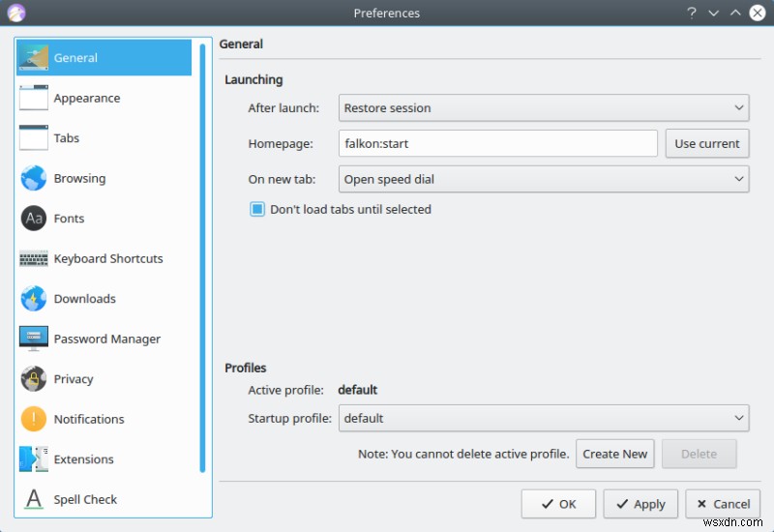This screenshot has height=532, width=774.
Task: Click Apply to save preferences
Action: coord(640,503)
